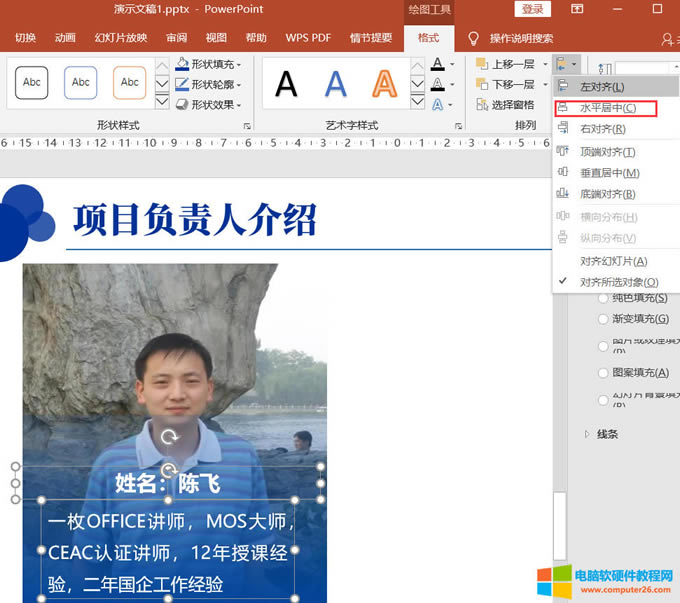680x603 pixels.
Task: Click the rotation handle on the photo
Action: pyautogui.click(x=170, y=437)
